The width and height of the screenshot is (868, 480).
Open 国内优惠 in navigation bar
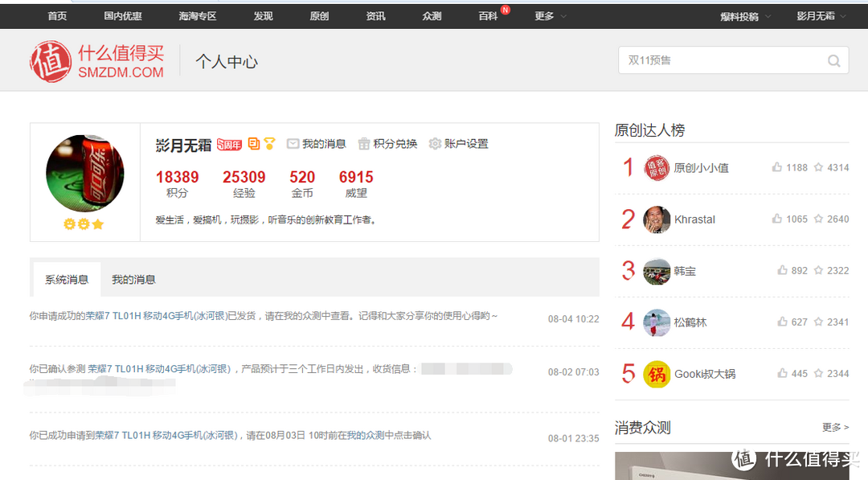(x=123, y=16)
